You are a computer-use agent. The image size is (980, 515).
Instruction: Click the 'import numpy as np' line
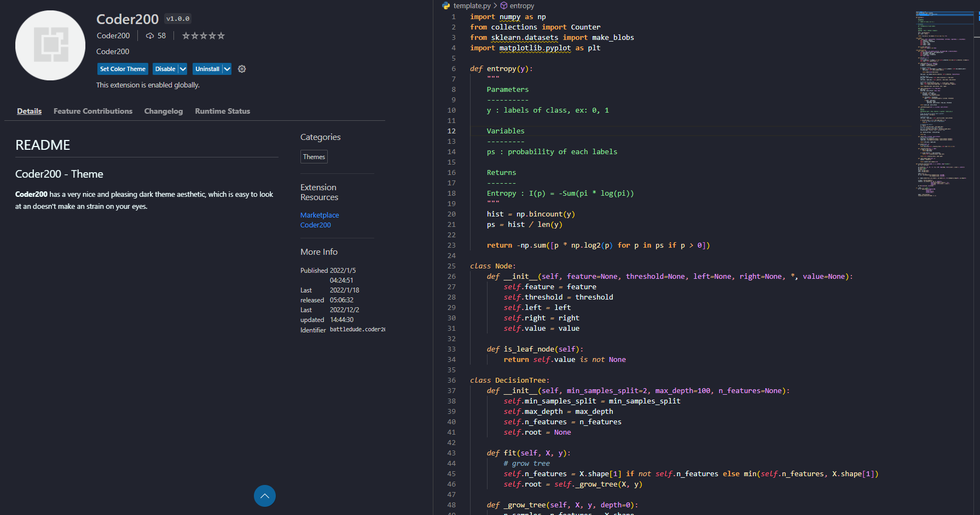(508, 17)
